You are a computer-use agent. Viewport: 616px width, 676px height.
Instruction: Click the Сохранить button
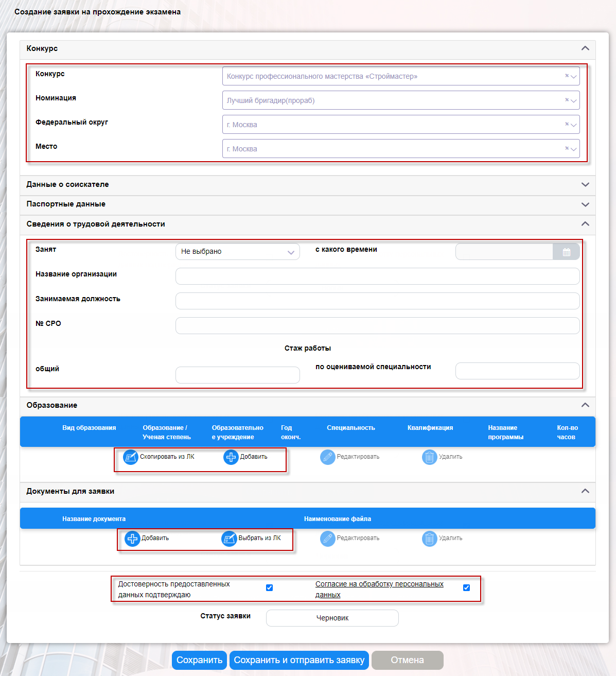pyautogui.click(x=200, y=660)
